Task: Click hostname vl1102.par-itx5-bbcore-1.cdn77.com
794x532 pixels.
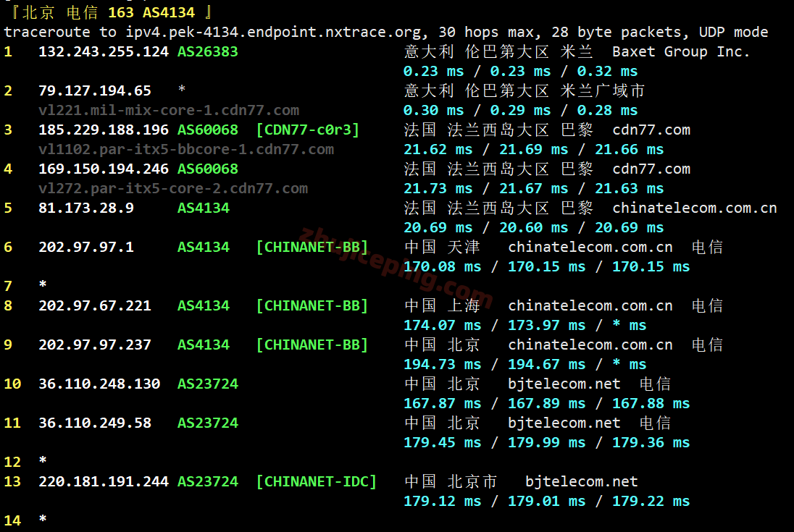Action: tap(186, 149)
